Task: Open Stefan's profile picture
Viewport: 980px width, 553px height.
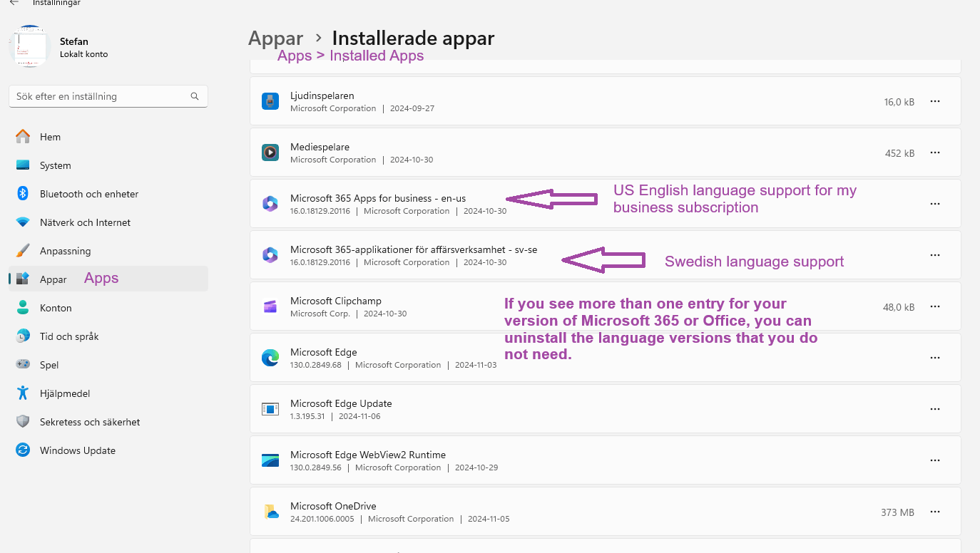Action: (x=29, y=46)
